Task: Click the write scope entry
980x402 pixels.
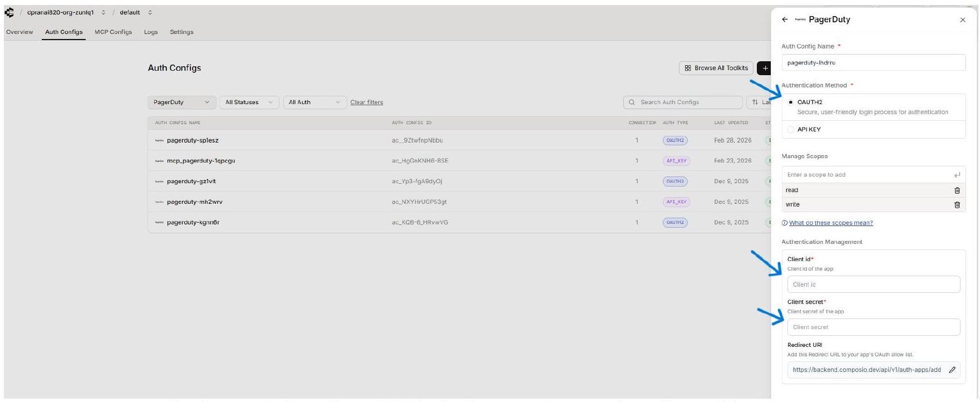Action: tap(874, 205)
